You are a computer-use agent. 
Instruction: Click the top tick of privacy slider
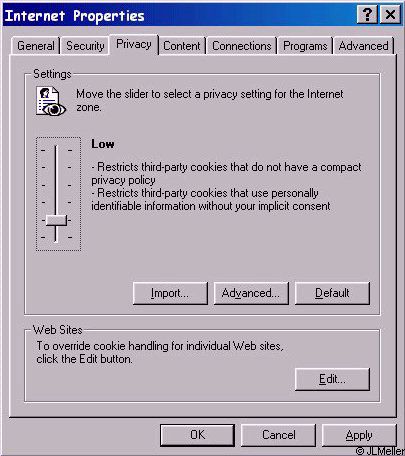point(56,150)
